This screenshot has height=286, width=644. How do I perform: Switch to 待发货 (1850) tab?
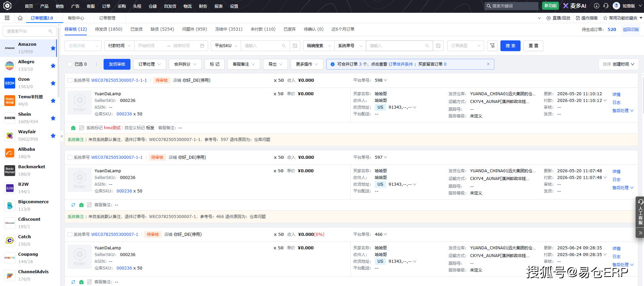click(x=109, y=29)
